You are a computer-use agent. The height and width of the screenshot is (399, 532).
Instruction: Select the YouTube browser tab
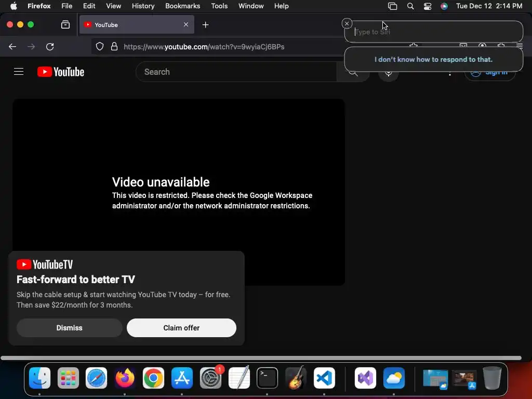(137, 24)
